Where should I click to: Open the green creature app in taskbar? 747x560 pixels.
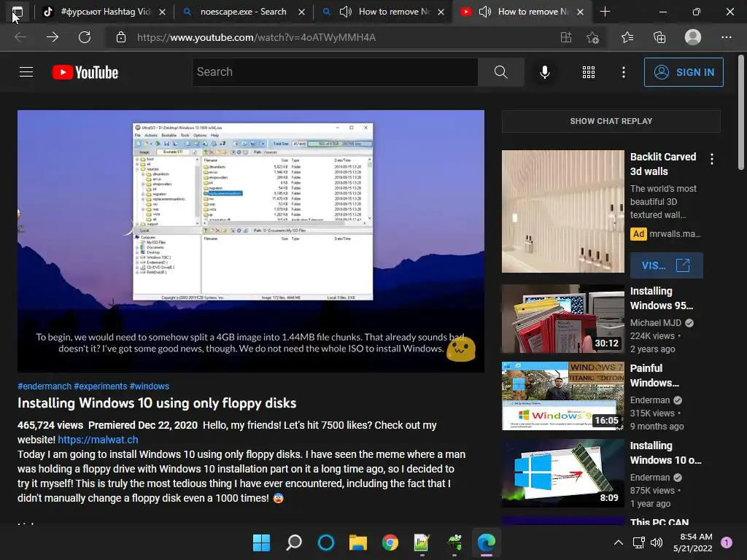(454, 542)
